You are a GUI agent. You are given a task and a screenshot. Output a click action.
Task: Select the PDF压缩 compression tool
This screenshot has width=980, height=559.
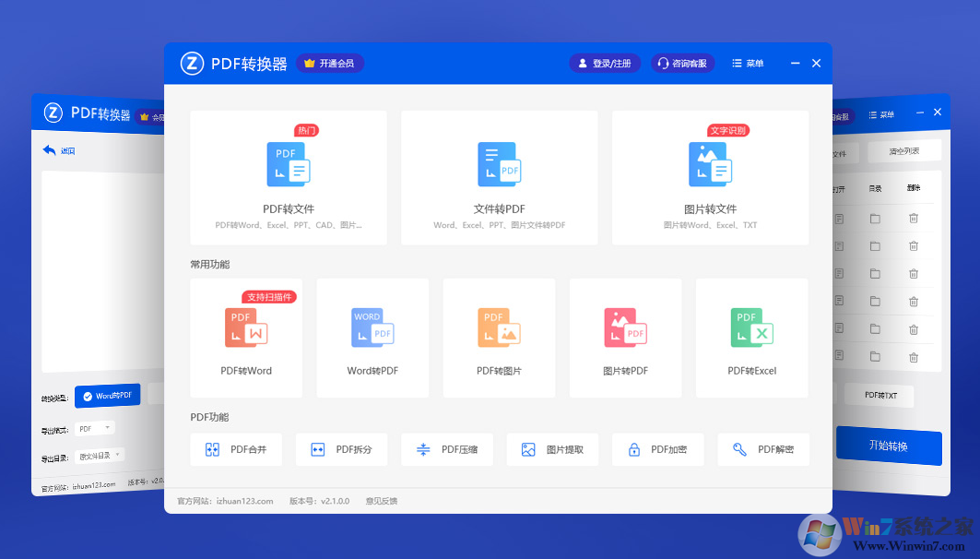click(447, 449)
